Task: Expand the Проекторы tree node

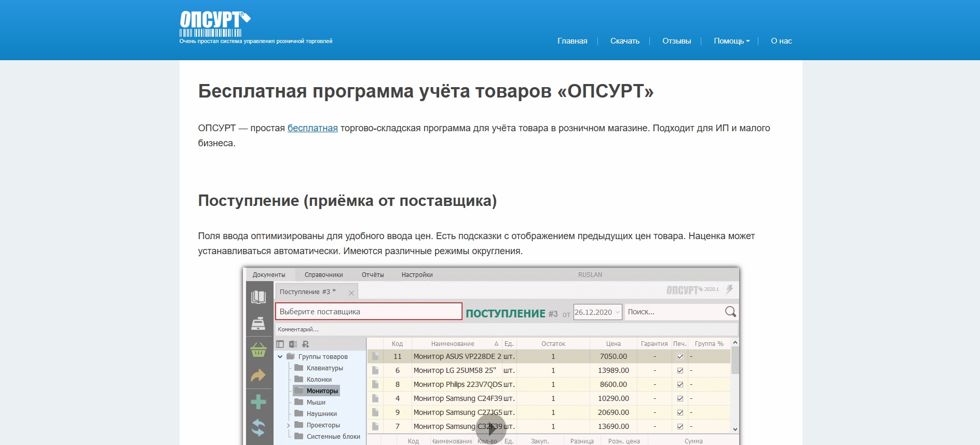Action: 289,425
